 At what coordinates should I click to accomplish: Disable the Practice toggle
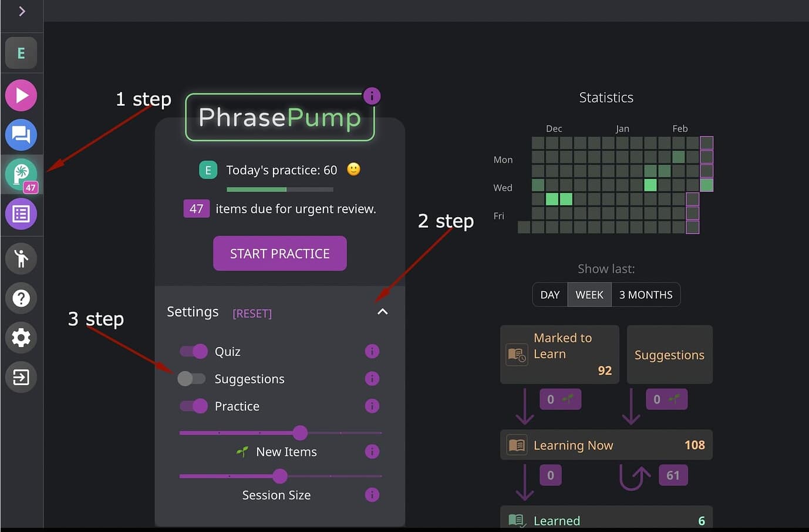pyautogui.click(x=194, y=406)
